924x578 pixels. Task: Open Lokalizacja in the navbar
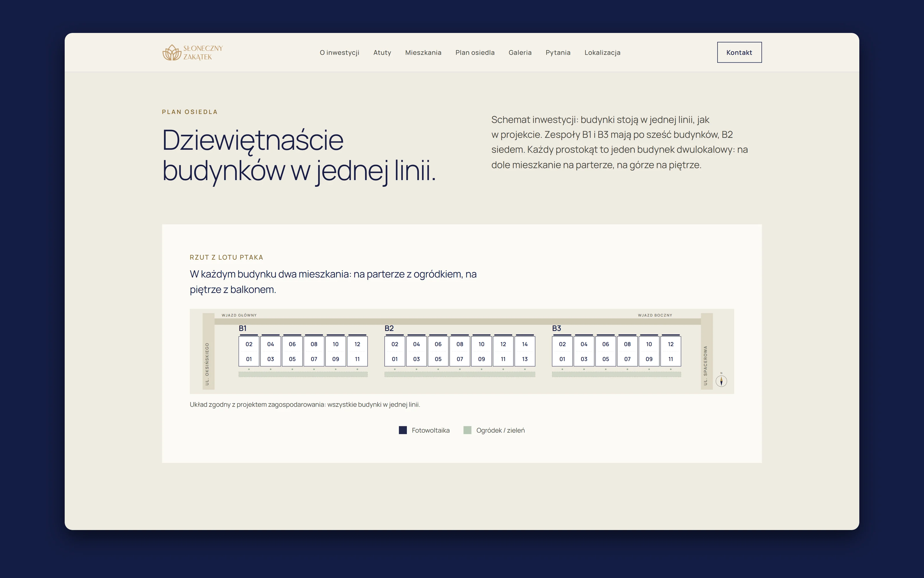tap(602, 52)
